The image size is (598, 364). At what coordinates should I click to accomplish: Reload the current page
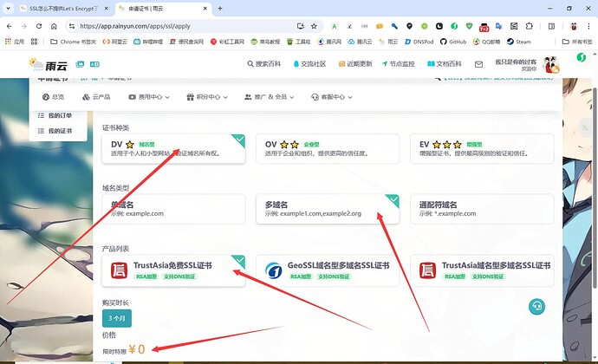(x=39, y=26)
